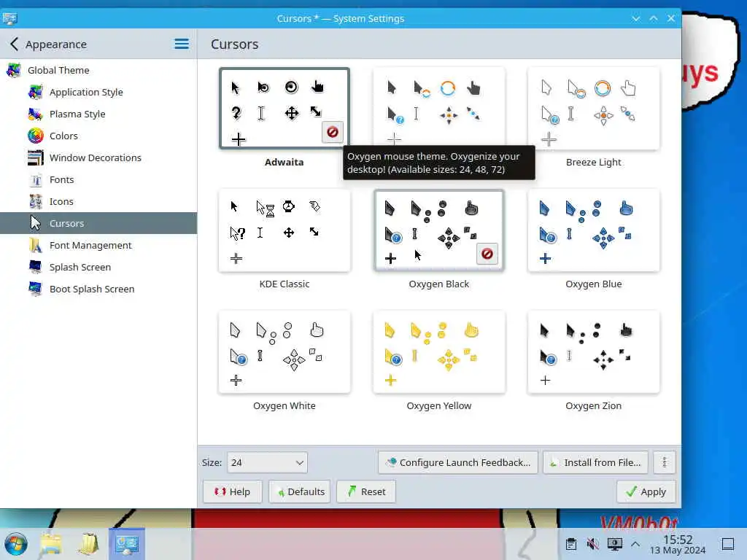747x560 pixels.
Task: Remove the Adwaita theme via red delete icon
Action: pos(333,132)
